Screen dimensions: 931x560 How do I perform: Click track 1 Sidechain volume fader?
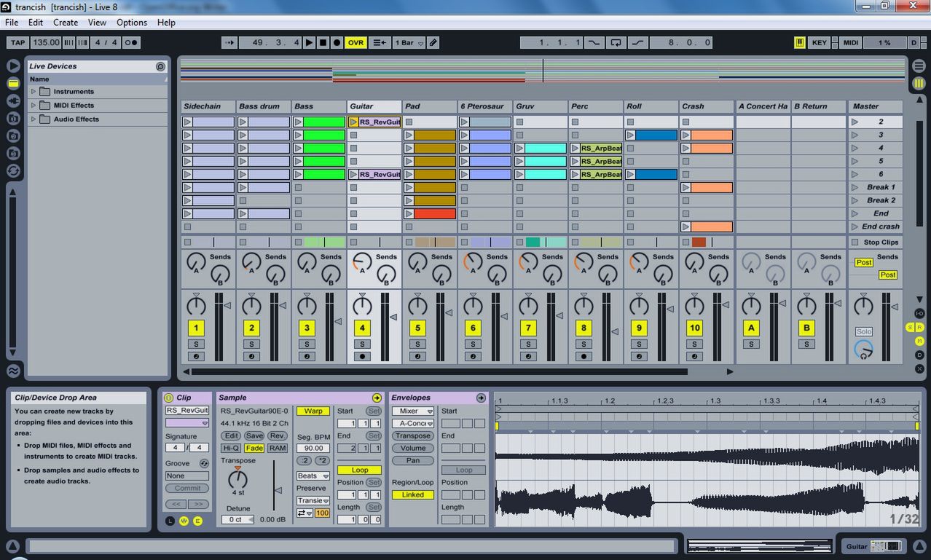pos(227,306)
